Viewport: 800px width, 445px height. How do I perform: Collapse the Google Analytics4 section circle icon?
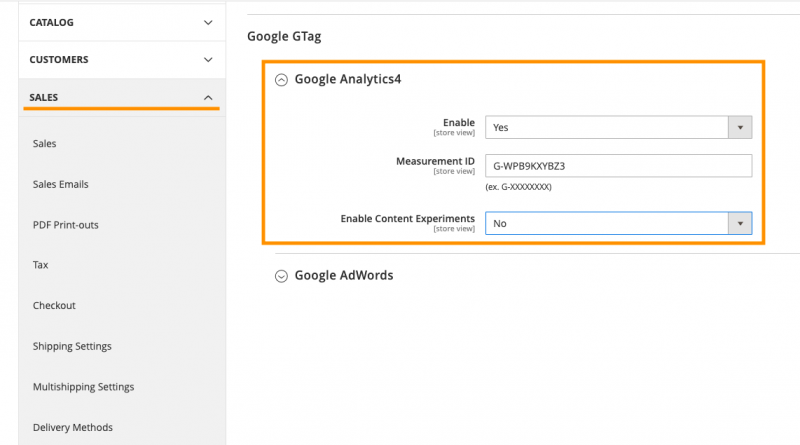(x=281, y=80)
